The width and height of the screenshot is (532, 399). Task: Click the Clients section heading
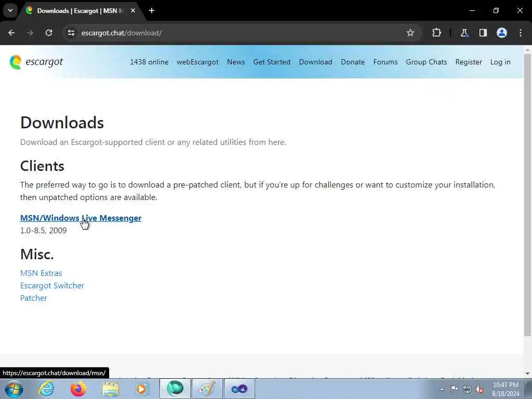click(x=42, y=166)
